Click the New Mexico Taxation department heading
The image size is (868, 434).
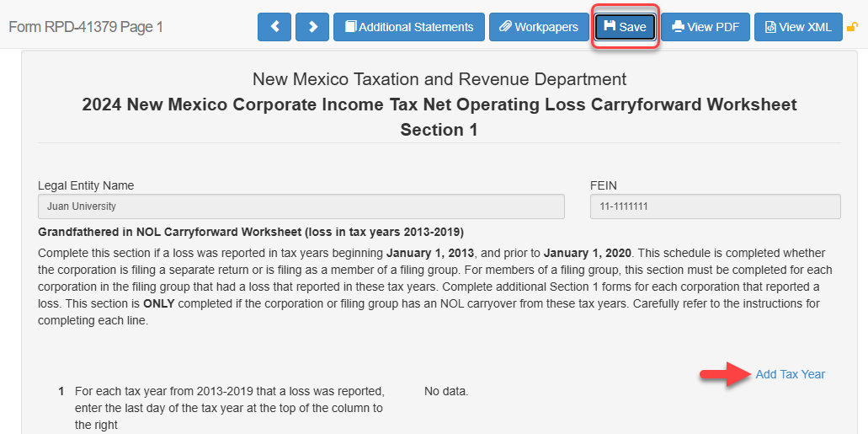[x=439, y=79]
